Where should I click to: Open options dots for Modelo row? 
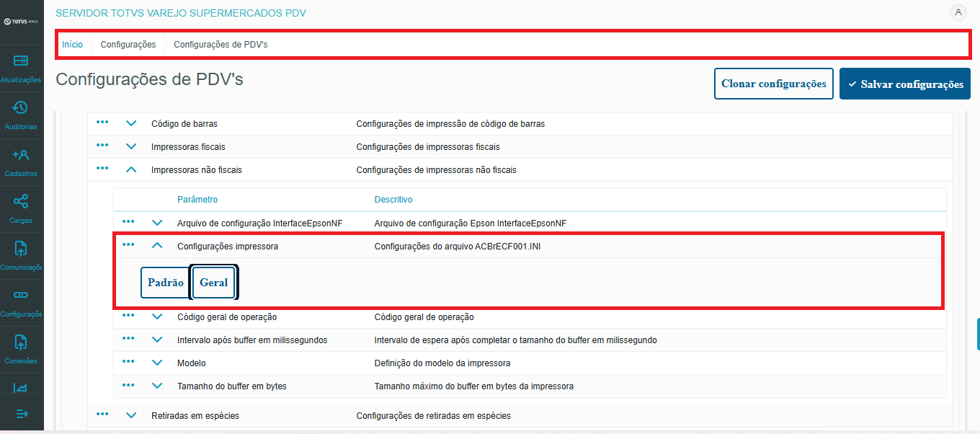coord(128,362)
